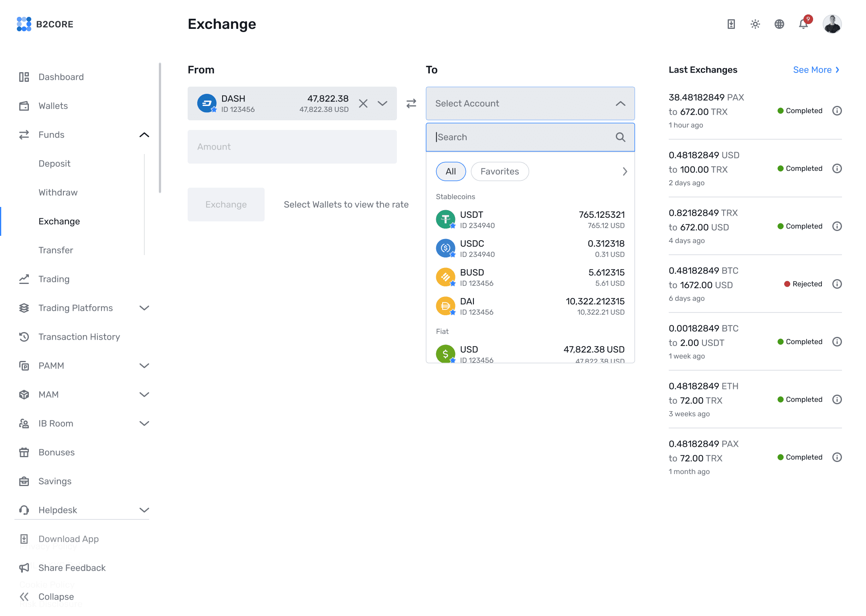Show info for 1 month ago PAX exchange
Screen dimensions: 866x616
click(x=837, y=457)
